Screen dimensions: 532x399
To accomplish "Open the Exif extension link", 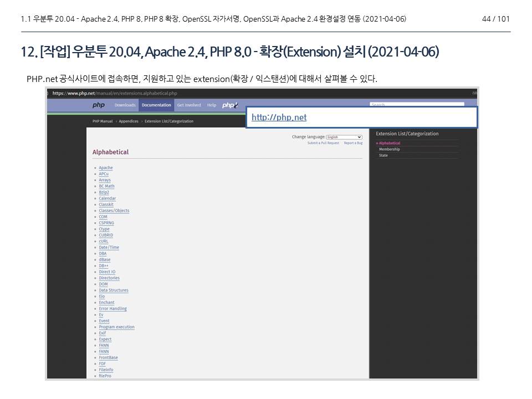I will (103, 333).
